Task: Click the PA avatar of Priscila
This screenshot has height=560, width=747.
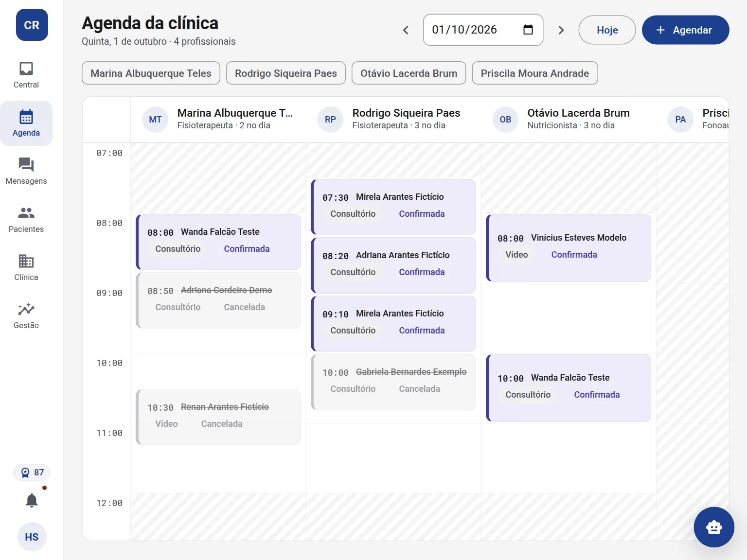Action: tap(680, 119)
